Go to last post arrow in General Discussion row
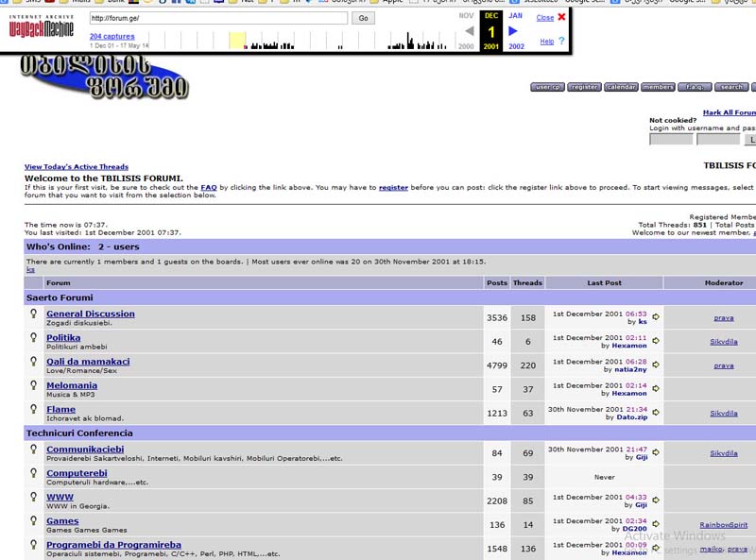 pos(656,316)
